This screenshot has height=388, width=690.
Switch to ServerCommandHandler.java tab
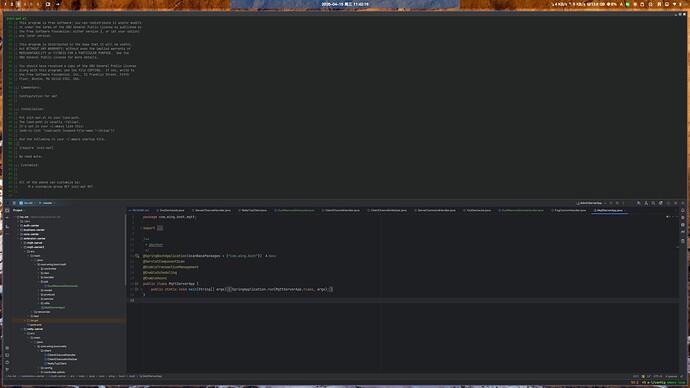(435, 211)
